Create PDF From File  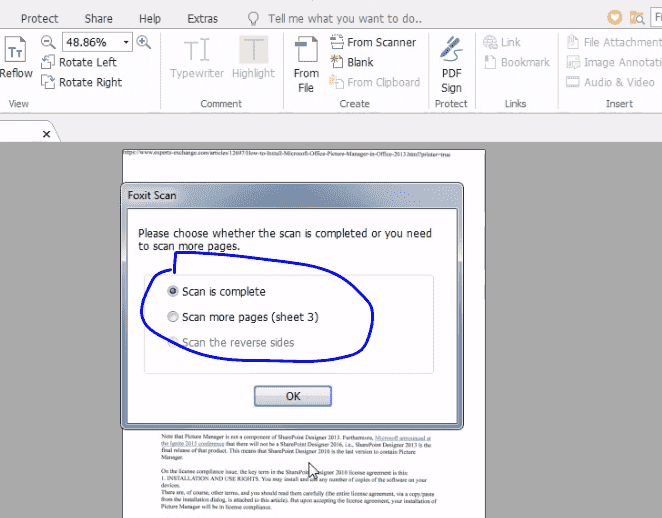pos(306,65)
